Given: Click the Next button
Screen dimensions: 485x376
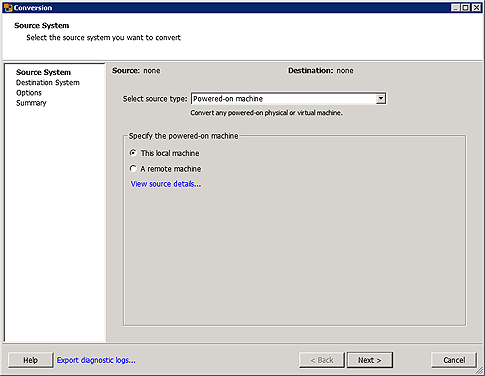Looking at the screenshot, I should 370,360.
